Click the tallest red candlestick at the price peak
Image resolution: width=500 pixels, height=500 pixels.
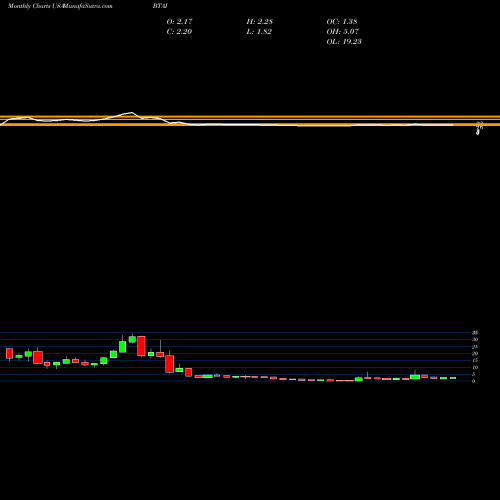(141, 346)
